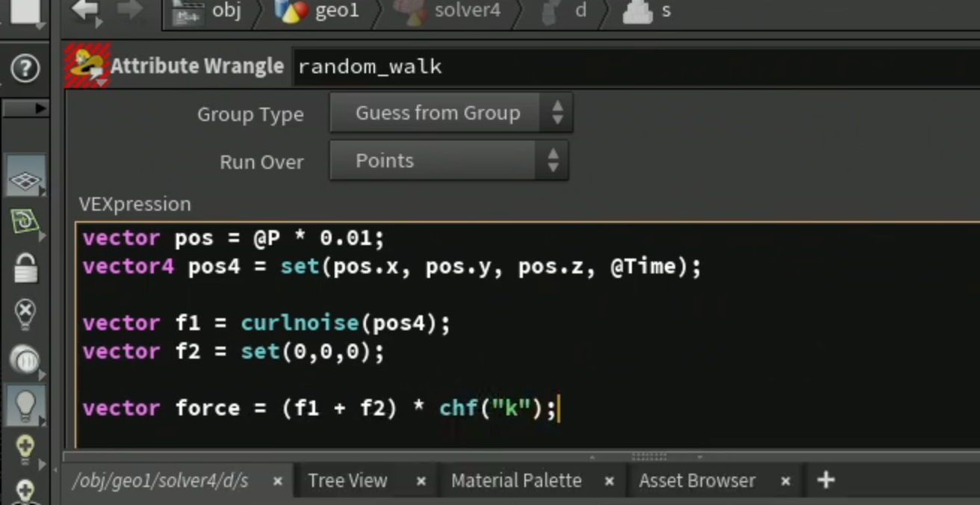Click the back navigation arrow

point(87,10)
